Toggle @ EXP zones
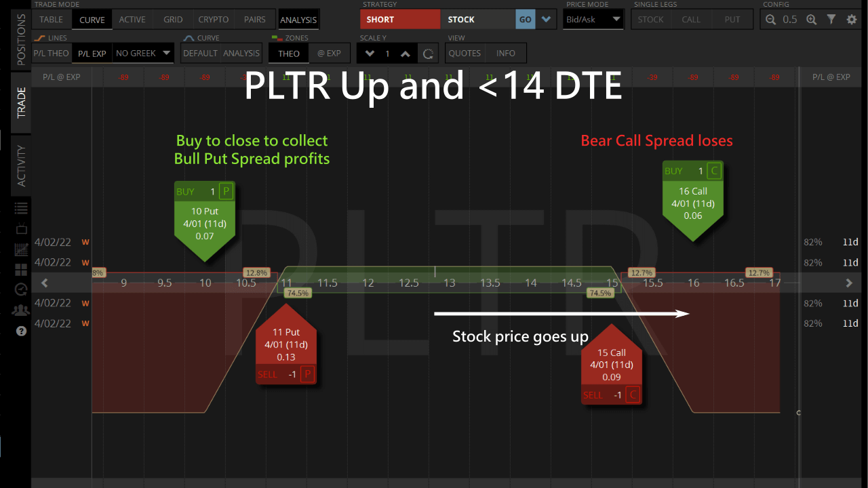The height and width of the screenshot is (488, 868). (x=330, y=53)
